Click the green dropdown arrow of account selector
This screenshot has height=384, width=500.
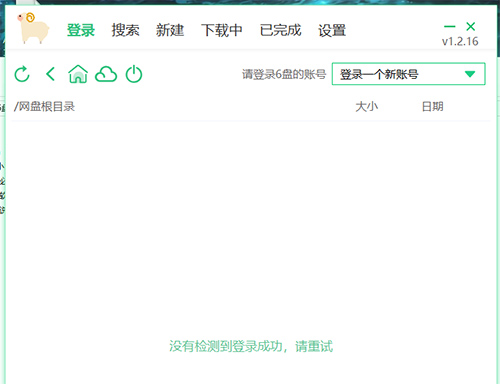pyautogui.click(x=470, y=74)
